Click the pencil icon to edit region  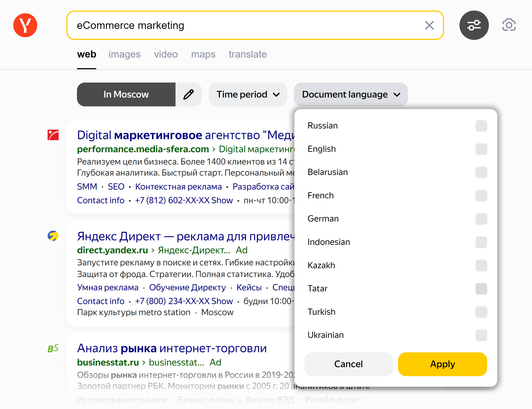tap(189, 95)
